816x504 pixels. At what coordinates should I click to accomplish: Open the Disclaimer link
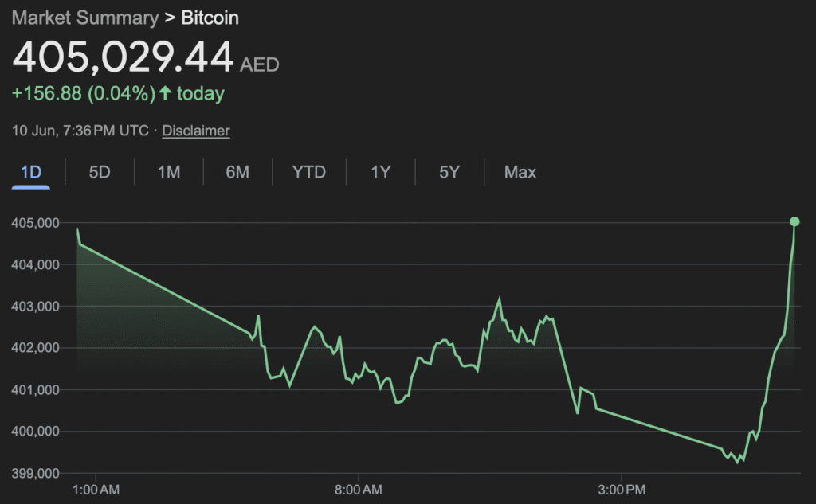click(196, 131)
